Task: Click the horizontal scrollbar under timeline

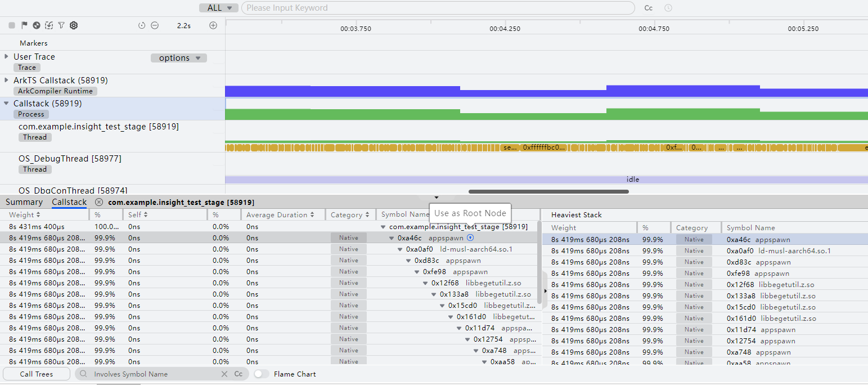Action: point(548,191)
